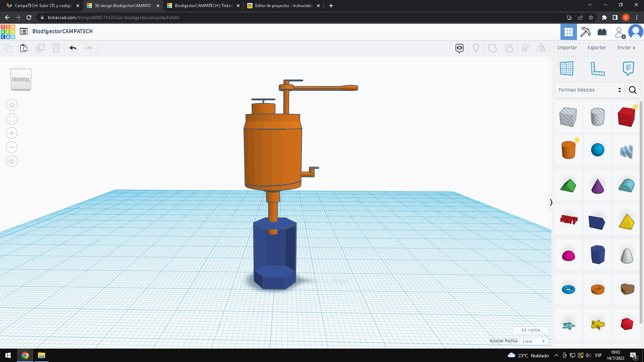Open the design list menu icon
Image resolution: width=644 pixels, height=362 pixels.
coord(23,32)
